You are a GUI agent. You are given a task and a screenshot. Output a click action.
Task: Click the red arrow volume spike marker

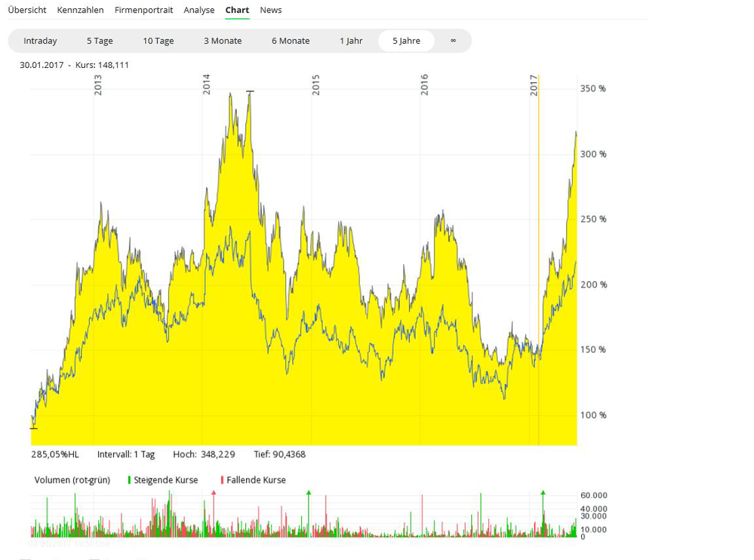[214, 493]
